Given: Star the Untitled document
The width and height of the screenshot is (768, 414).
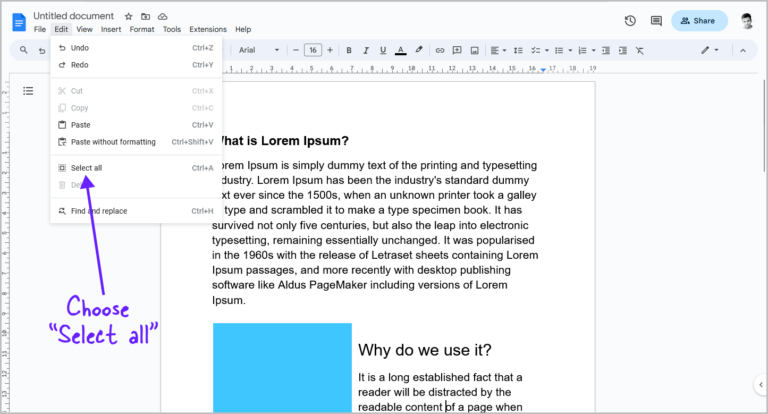Looking at the screenshot, I should pyautogui.click(x=128, y=17).
